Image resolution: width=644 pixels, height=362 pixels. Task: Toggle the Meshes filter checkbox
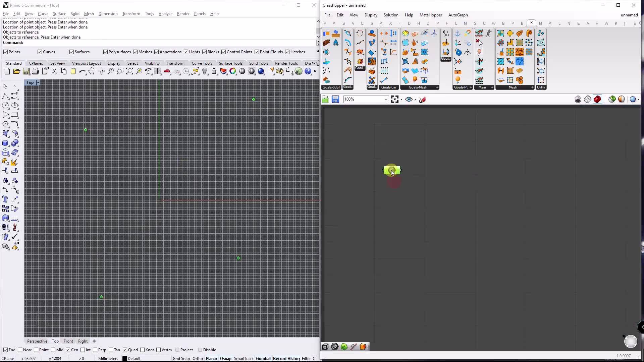[x=136, y=52]
